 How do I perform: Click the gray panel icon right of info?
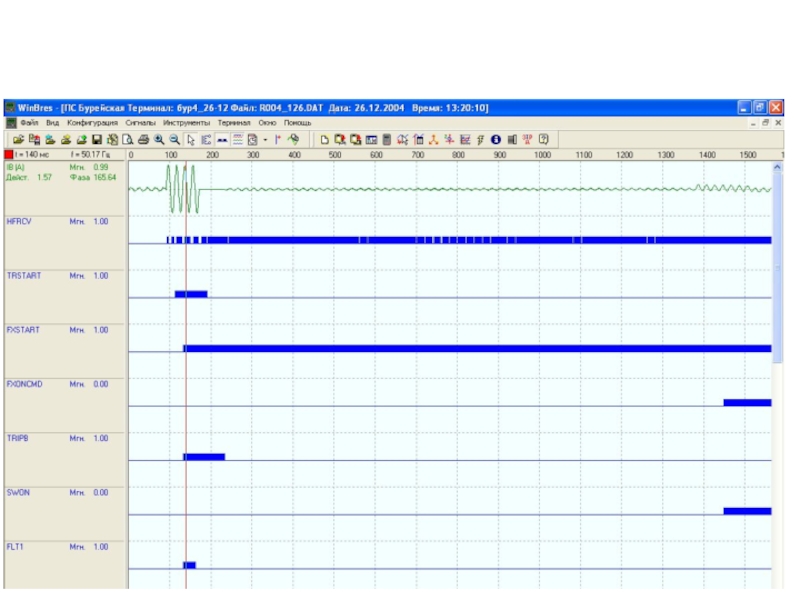[x=512, y=140]
